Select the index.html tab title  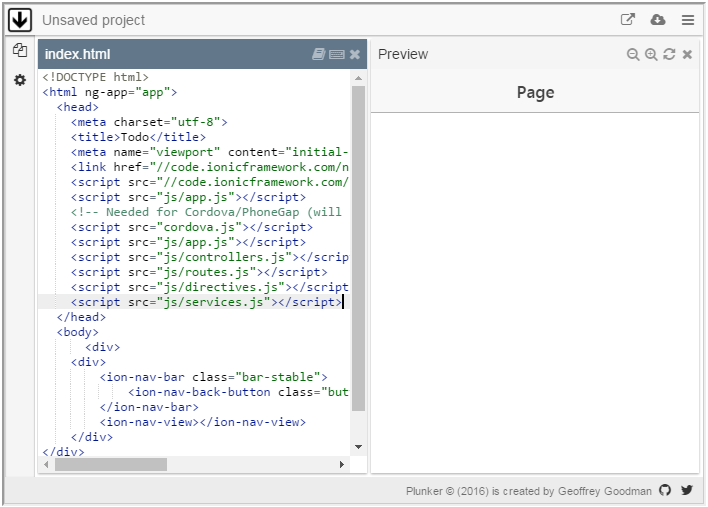pyautogui.click(x=78, y=54)
